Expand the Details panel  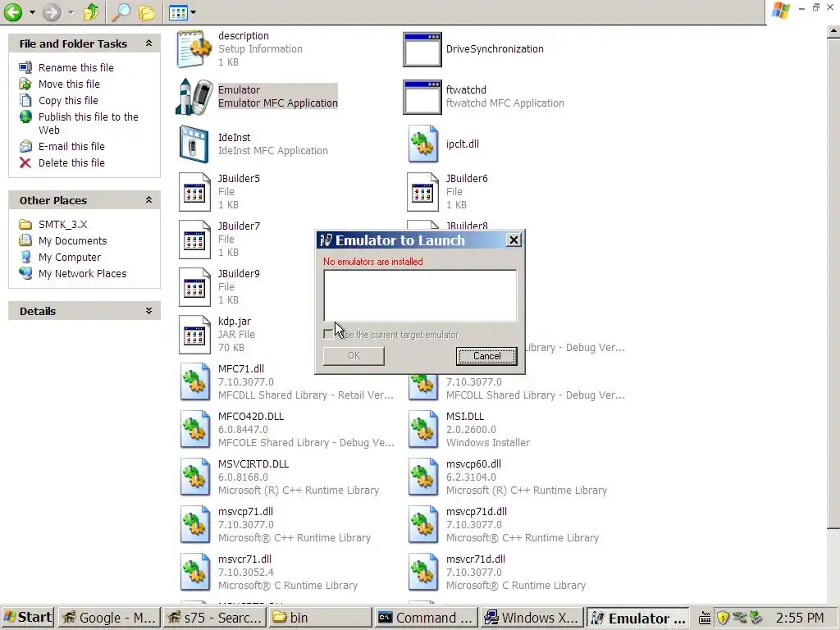point(149,311)
